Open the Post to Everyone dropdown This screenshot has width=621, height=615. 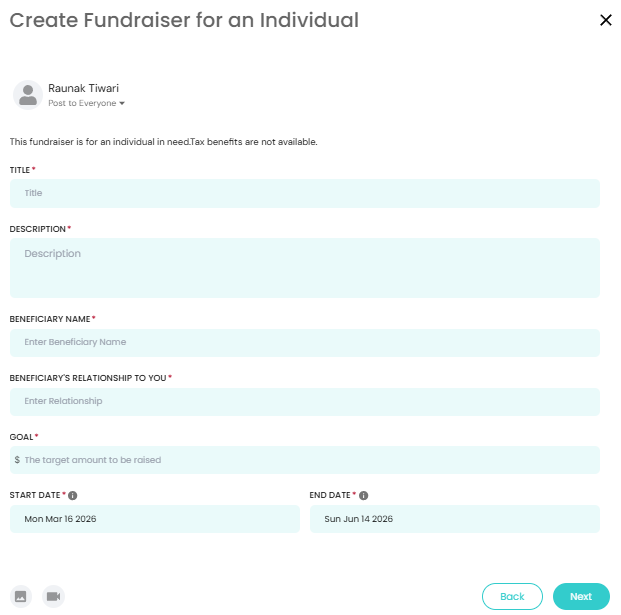click(86, 103)
